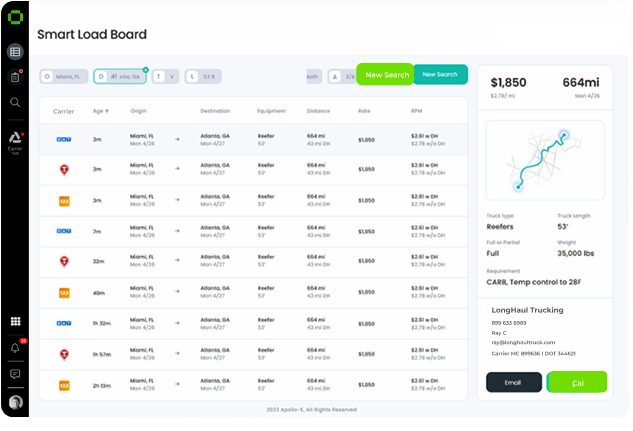Click the ray@longhaultruck.com email link
633x431 pixels.
(x=523, y=342)
